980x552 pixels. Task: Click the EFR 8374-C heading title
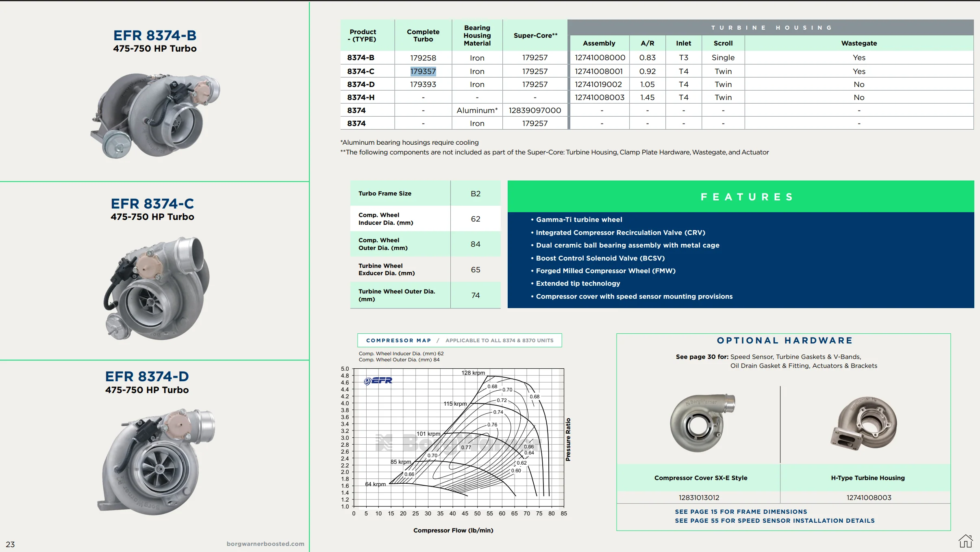(152, 204)
